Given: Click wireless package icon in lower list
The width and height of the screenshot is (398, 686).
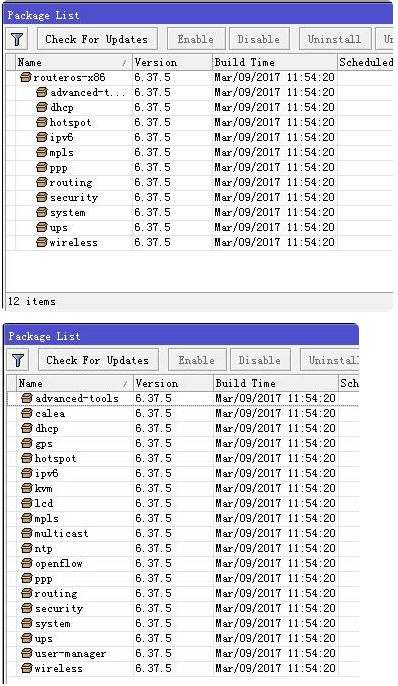Looking at the screenshot, I should [x=27, y=668].
